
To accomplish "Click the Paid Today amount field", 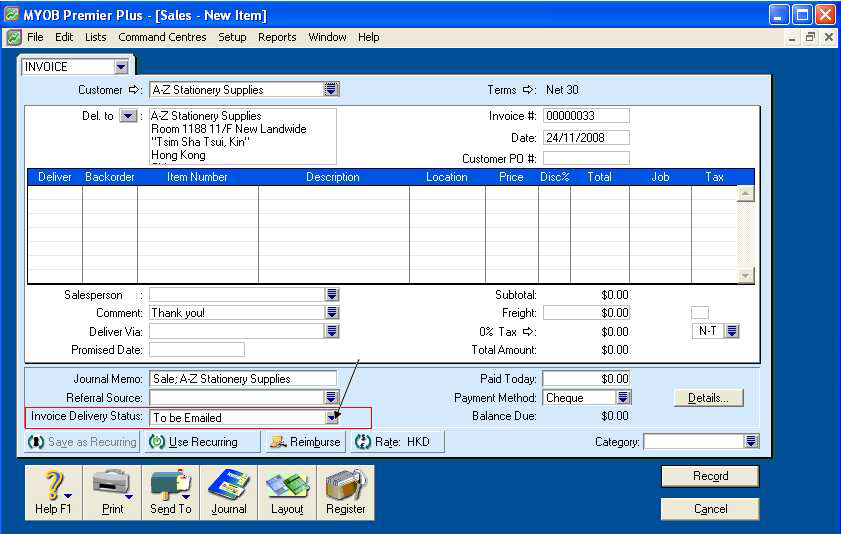I will coord(586,379).
